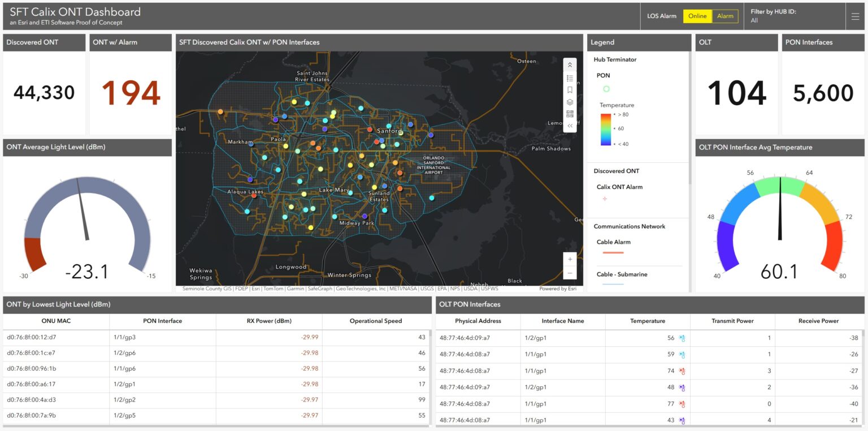Click the Discovered ONT count 44,330
This screenshot has width=868, height=431.
coord(44,92)
